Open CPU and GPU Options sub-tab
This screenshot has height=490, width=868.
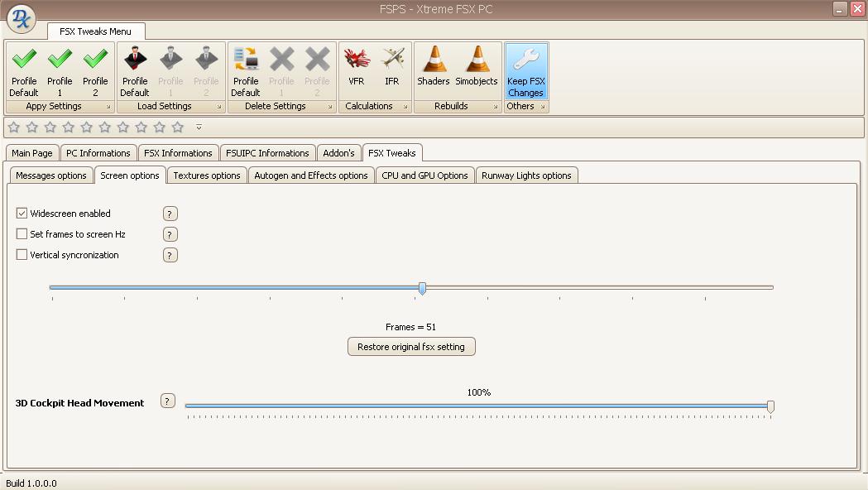424,175
